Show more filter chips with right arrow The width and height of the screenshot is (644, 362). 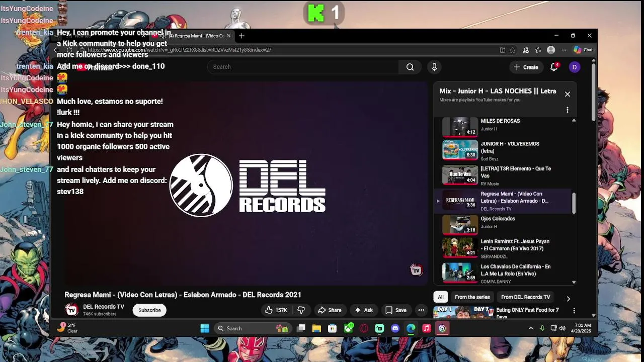click(568, 299)
